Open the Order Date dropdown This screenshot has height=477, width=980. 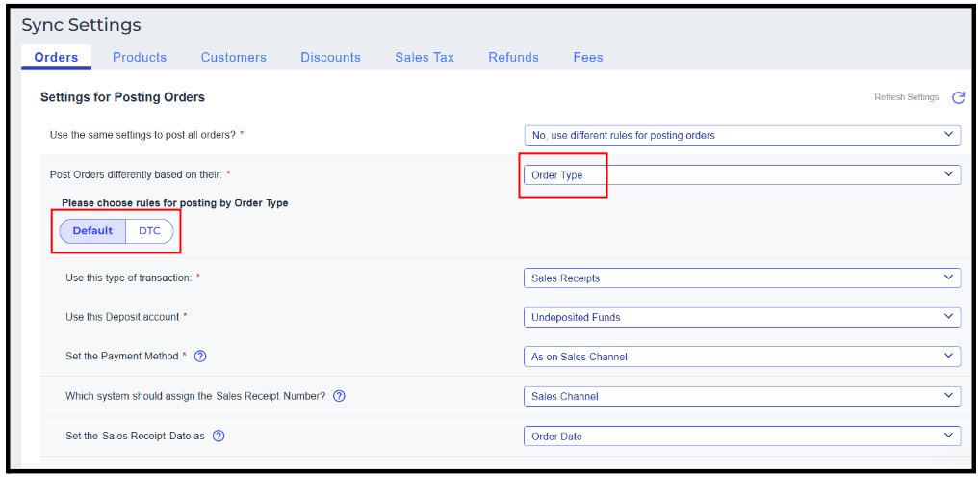[x=741, y=437]
